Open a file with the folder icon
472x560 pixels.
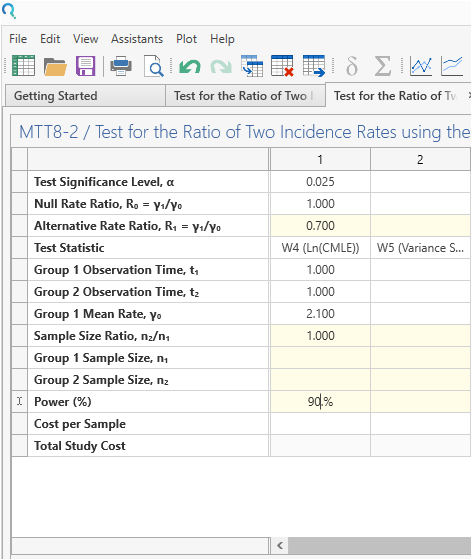click(55, 66)
